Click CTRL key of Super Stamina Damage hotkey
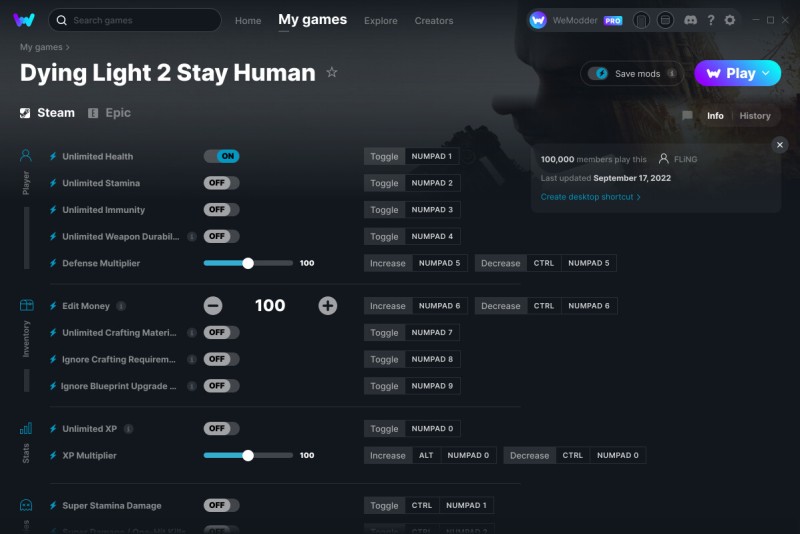This screenshot has width=800, height=534. 421,505
